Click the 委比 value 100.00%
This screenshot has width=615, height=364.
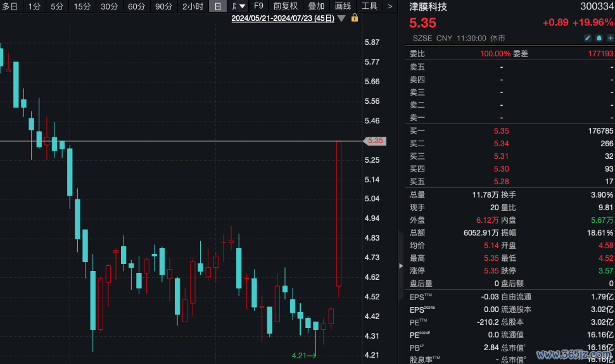tap(495, 54)
